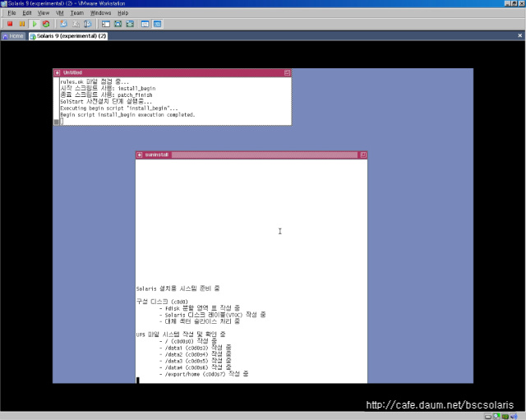Open the View menu
The height and width of the screenshot is (420, 526).
click(44, 13)
